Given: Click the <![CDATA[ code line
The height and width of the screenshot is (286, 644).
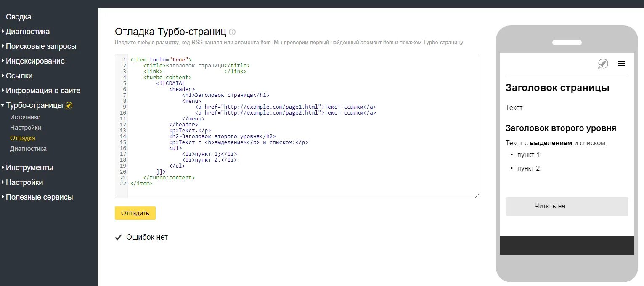Looking at the screenshot, I should pos(170,83).
